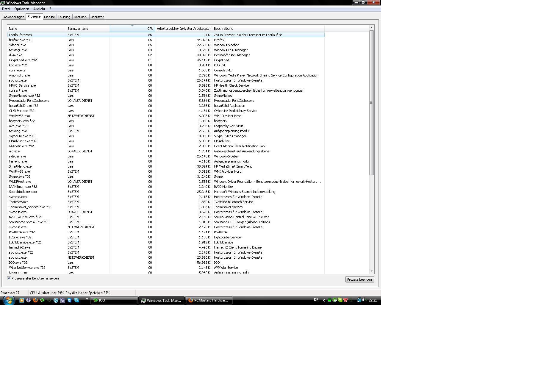Select the PresentationFontCache.exe process
This screenshot has height=392, width=549.
coord(166,101)
